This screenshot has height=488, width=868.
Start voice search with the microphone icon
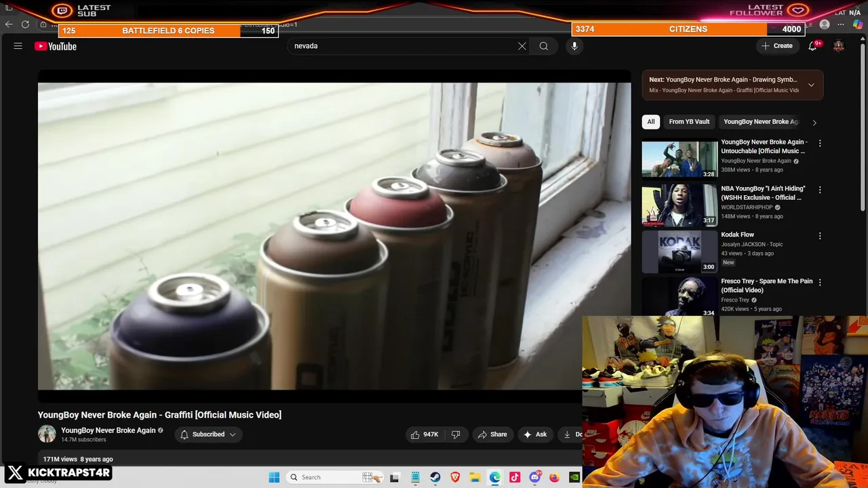pos(574,46)
